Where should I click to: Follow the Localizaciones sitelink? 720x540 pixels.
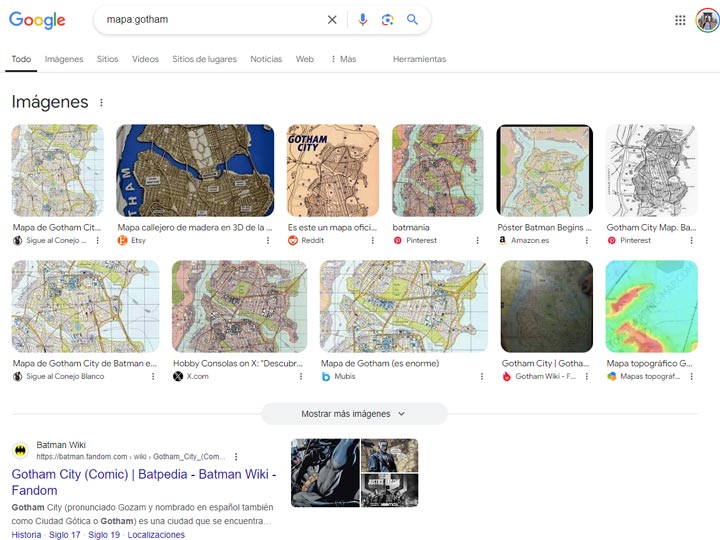coord(156,535)
